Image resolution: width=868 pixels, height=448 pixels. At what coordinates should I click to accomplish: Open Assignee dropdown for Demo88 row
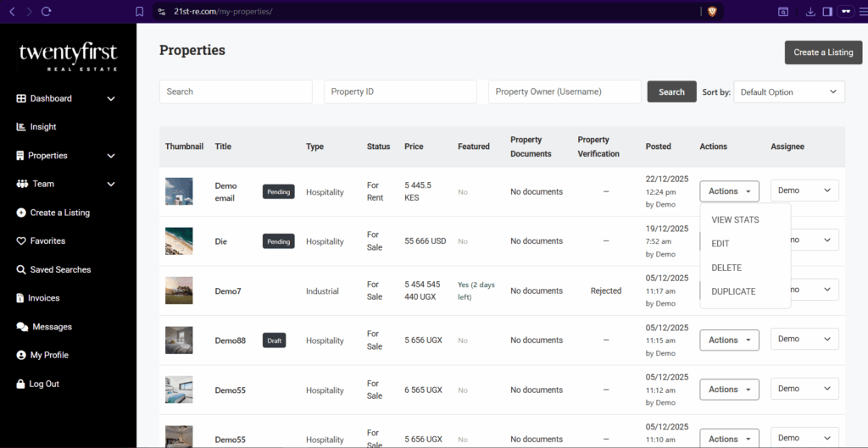click(x=804, y=340)
